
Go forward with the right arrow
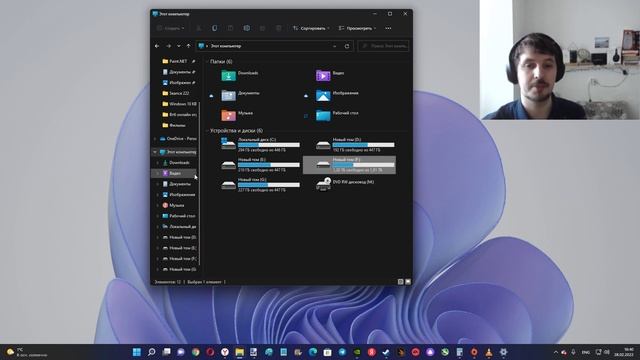(x=168, y=46)
